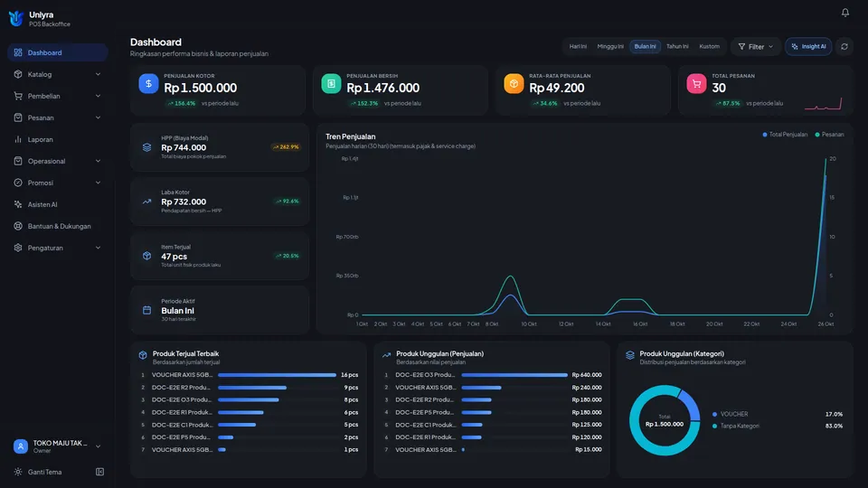
Task: Expand the Promosi menu chevron
Action: (98, 183)
